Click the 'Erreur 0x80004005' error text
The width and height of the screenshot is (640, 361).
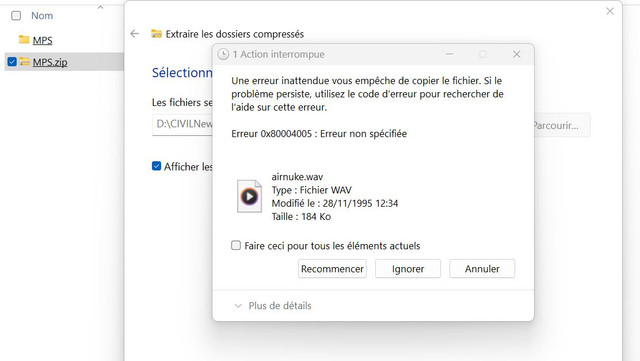coord(319,134)
